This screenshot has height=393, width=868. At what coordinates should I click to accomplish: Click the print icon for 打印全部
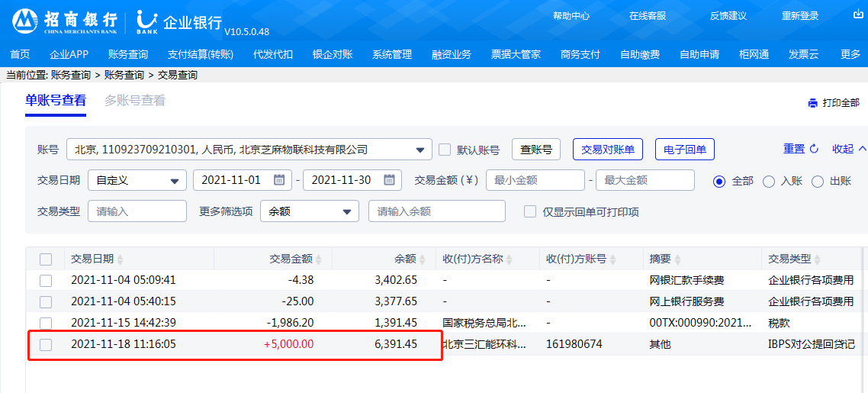812,103
